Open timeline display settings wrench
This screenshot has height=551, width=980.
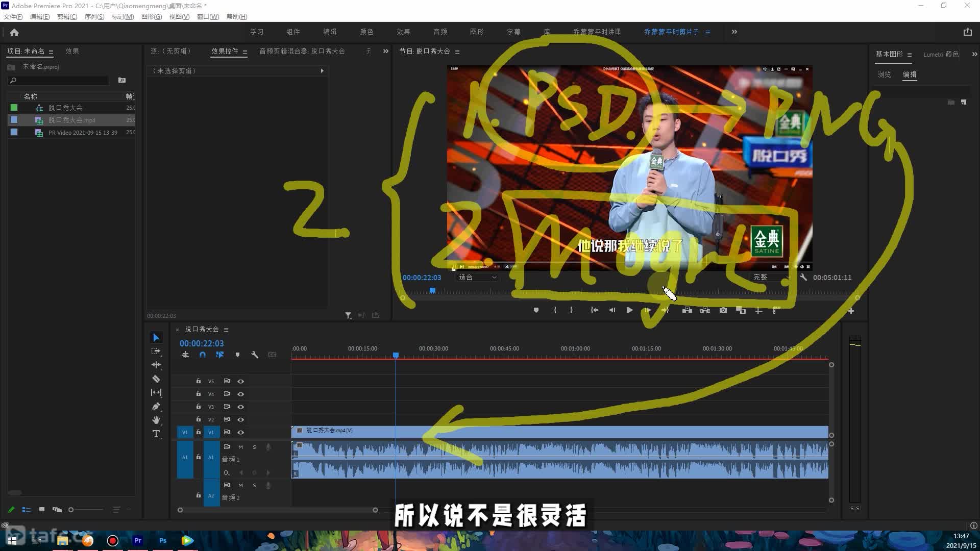255,355
